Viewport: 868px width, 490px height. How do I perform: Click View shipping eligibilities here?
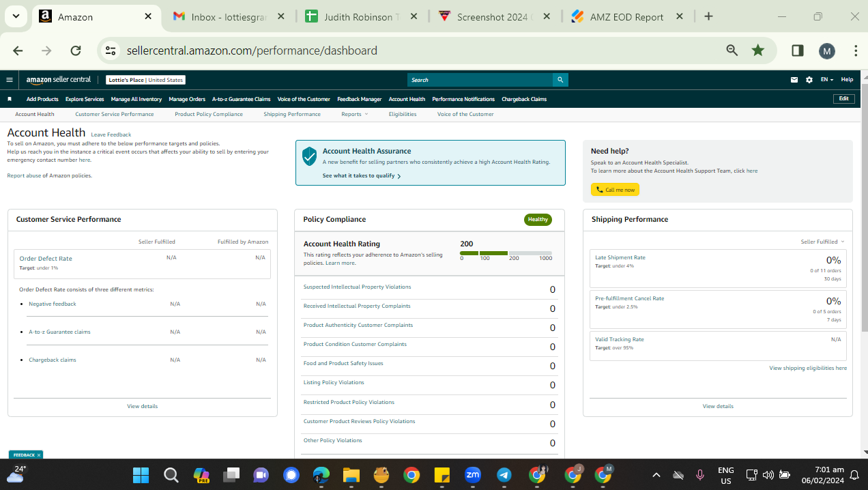(x=808, y=368)
